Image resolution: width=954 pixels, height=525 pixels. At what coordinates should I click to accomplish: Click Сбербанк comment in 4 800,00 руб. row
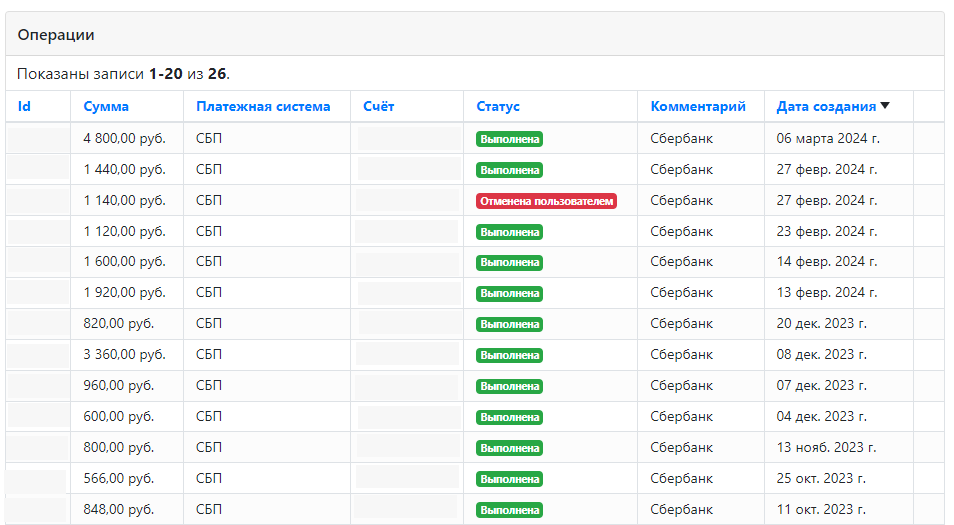(681, 139)
